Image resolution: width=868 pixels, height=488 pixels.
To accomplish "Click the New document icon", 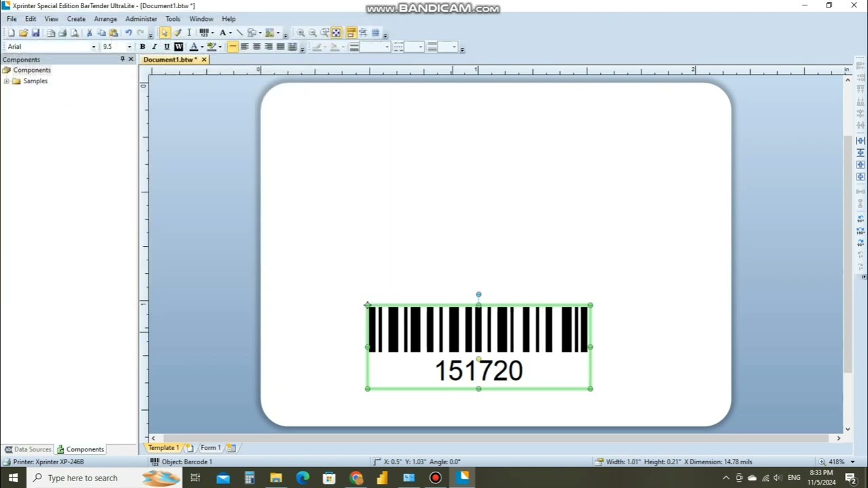I will 12,33.
